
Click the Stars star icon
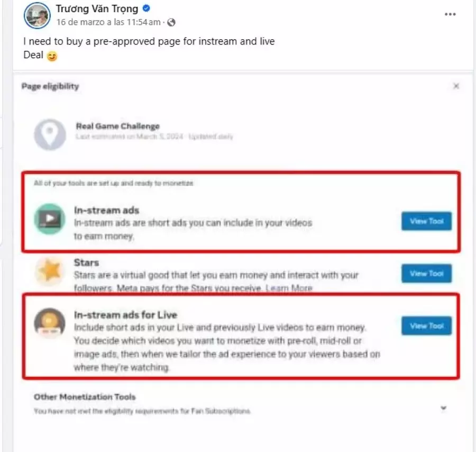tap(50, 271)
